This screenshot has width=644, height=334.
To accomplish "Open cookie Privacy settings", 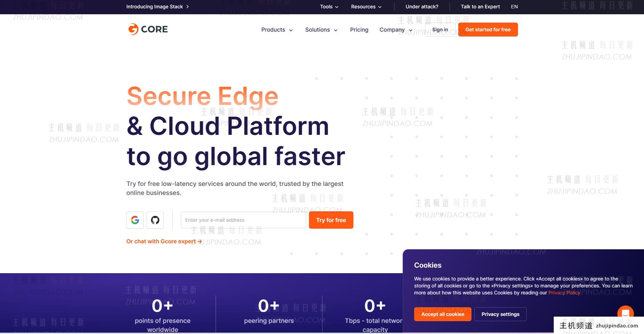I will coord(500,314).
